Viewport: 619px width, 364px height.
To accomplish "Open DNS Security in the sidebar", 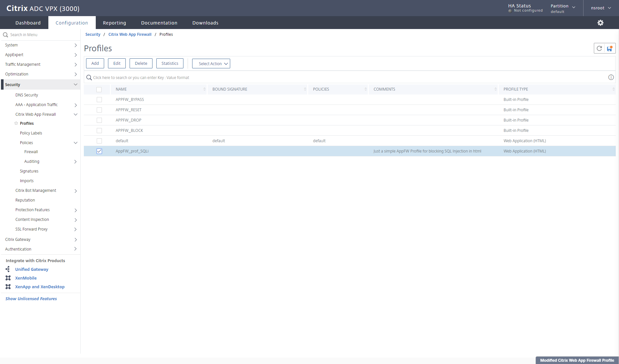I will [27, 95].
